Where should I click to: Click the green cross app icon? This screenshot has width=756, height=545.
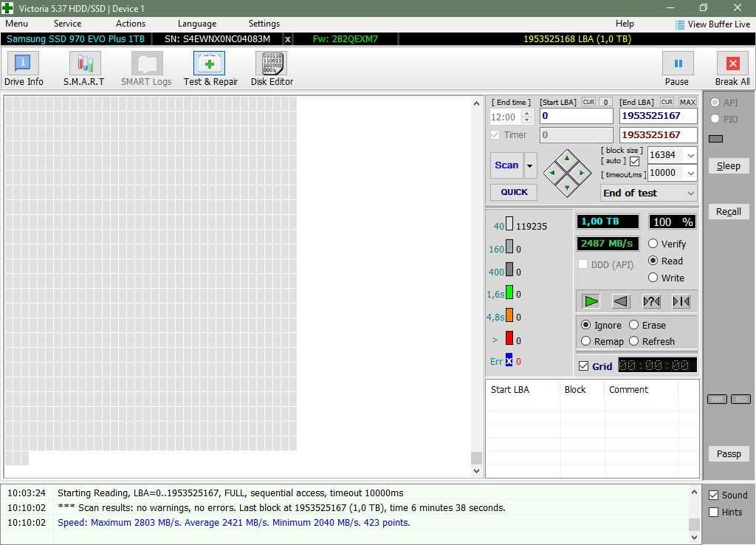[x=7, y=8]
